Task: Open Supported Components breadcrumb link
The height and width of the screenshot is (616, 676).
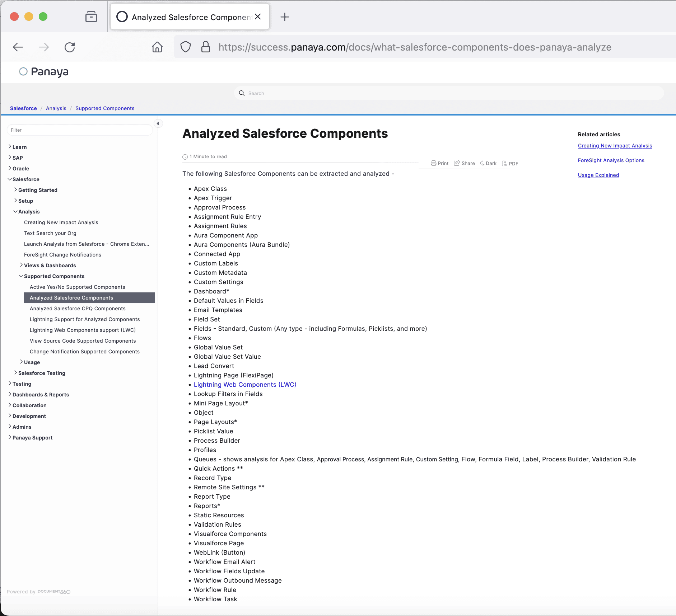Action: coord(105,108)
